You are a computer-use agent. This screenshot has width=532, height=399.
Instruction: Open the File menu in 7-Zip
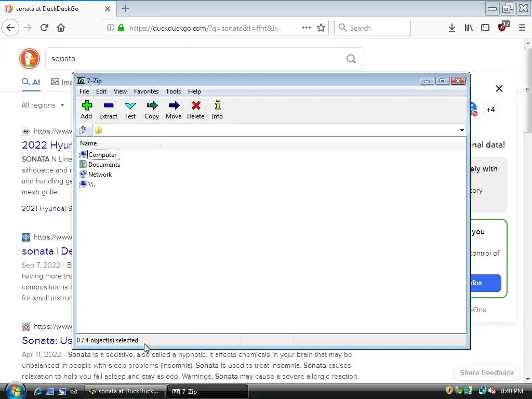[x=84, y=91]
